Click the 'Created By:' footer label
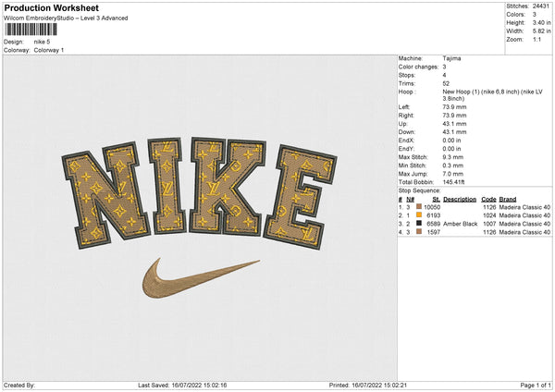The width and height of the screenshot is (555, 392). point(19,385)
